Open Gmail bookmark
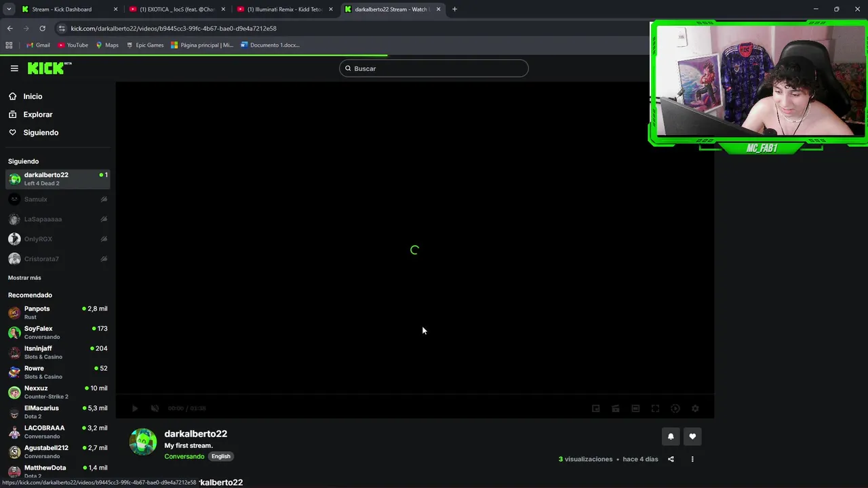Screen dimensions: 868x488 pyautogui.click(x=38, y=45)
